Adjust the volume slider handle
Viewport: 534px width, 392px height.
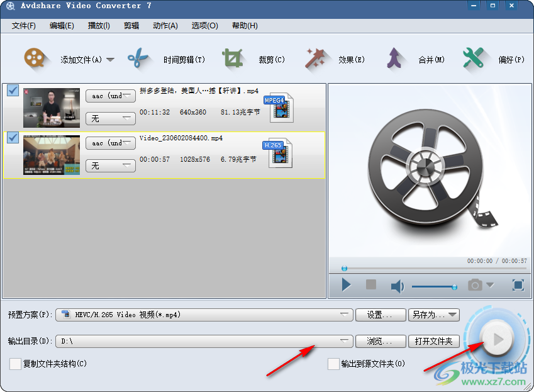click(x=454, y=287)
